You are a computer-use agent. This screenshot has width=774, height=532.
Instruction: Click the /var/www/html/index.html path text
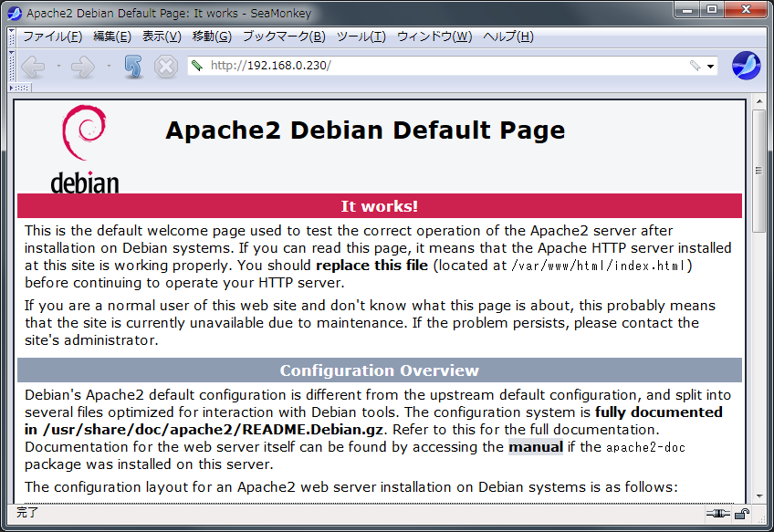tap(598, 266)
